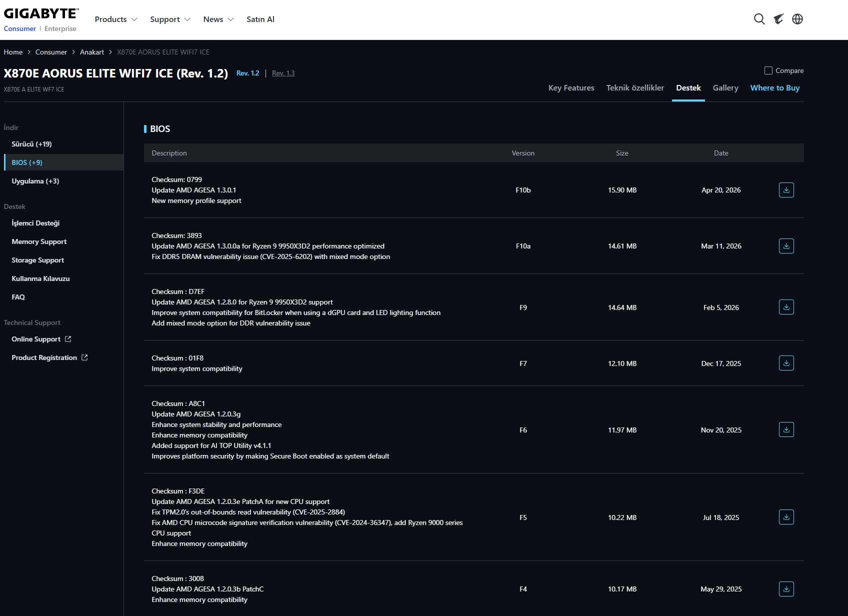Select the 10.22 MB size cell
848x616 pixels.
622,517
